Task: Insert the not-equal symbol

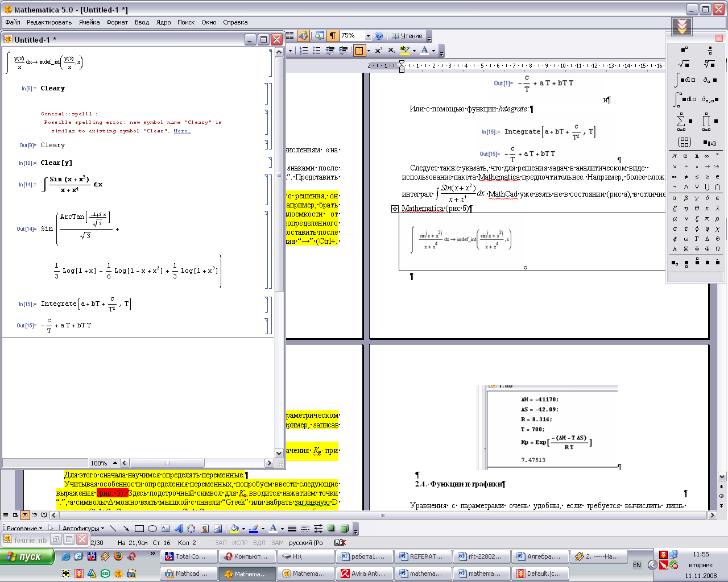Action: pos(685,177)
